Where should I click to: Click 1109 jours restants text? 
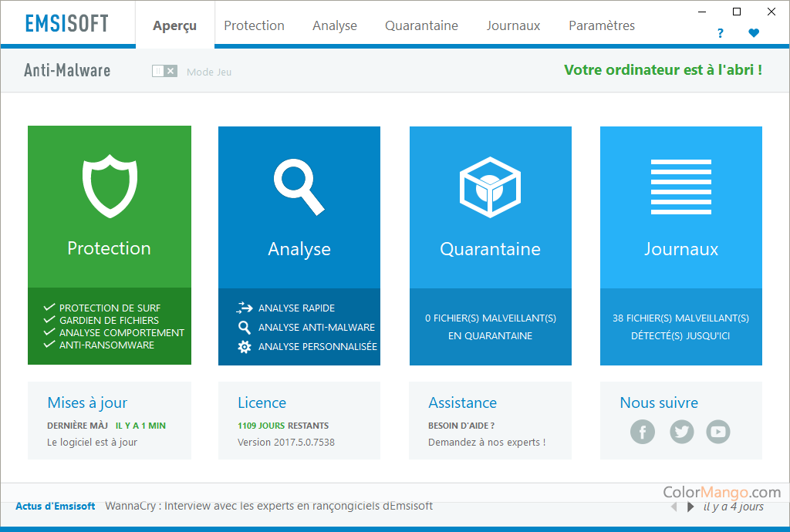283,426
